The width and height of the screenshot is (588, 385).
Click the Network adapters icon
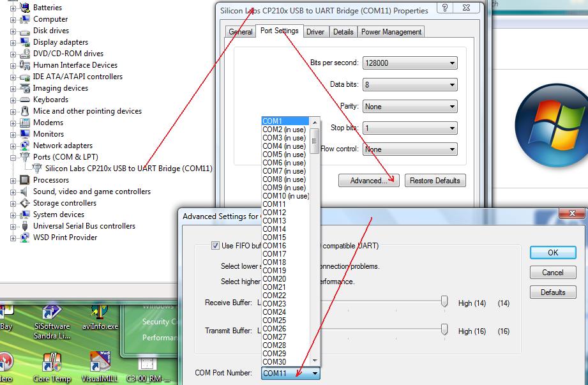point(25,146)
